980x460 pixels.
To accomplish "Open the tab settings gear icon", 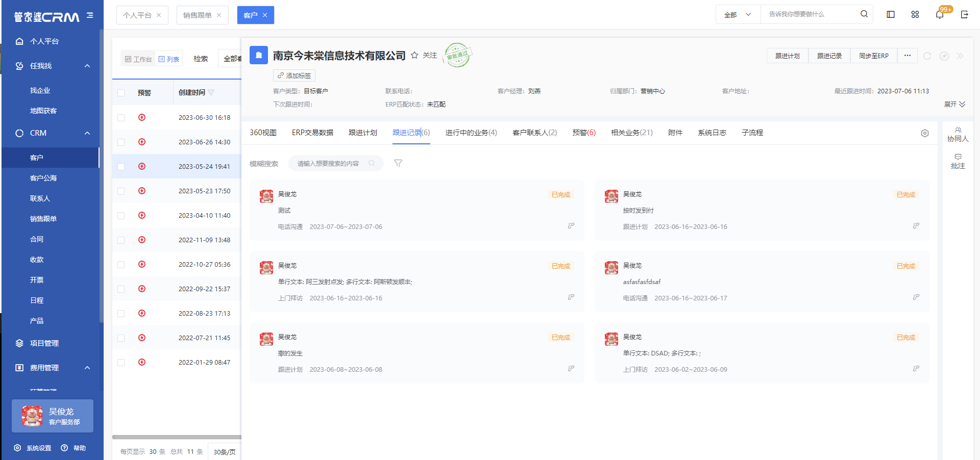I will pos(925,133).
